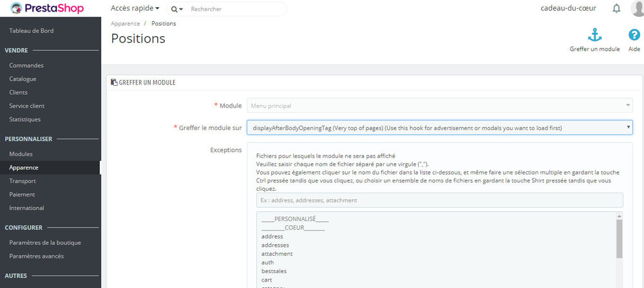The height and width of the screenshot is (288, 644).
Task: Expand the Accès rapide dropdown
Action: [135, 8]
